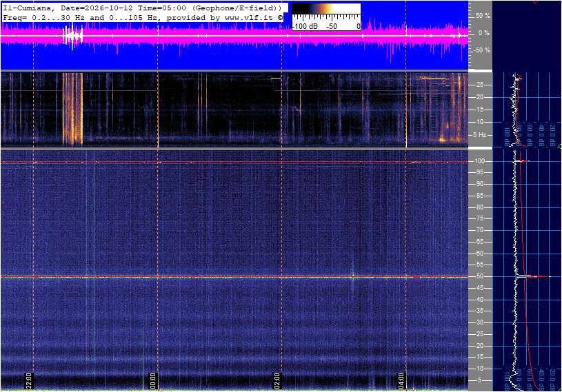Screen dimensions: 562x392
Task: Click the 30 label on lower frequency scale
Action: [479, 322]
